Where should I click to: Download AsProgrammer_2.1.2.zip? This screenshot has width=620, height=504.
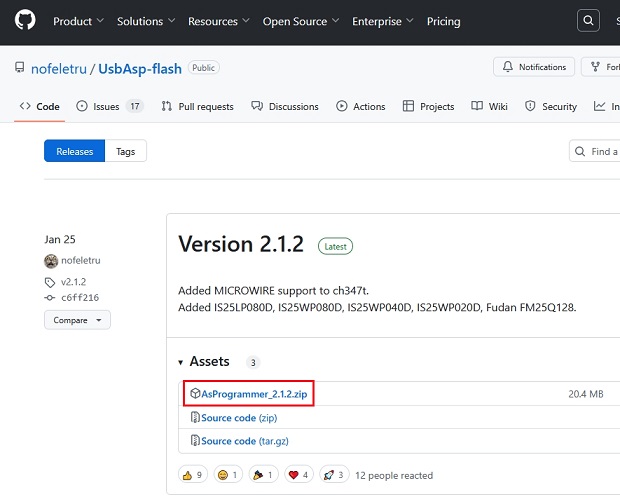tap(254, 394)
